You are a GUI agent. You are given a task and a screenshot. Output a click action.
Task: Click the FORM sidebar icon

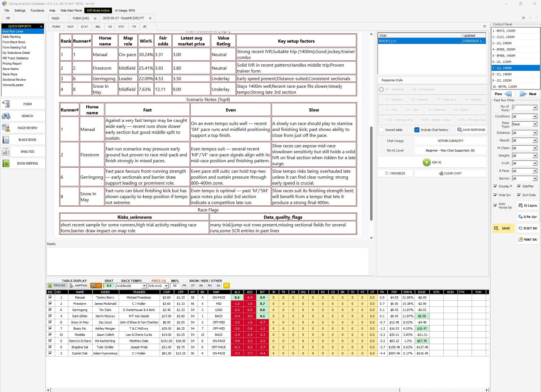pos(6,104)
